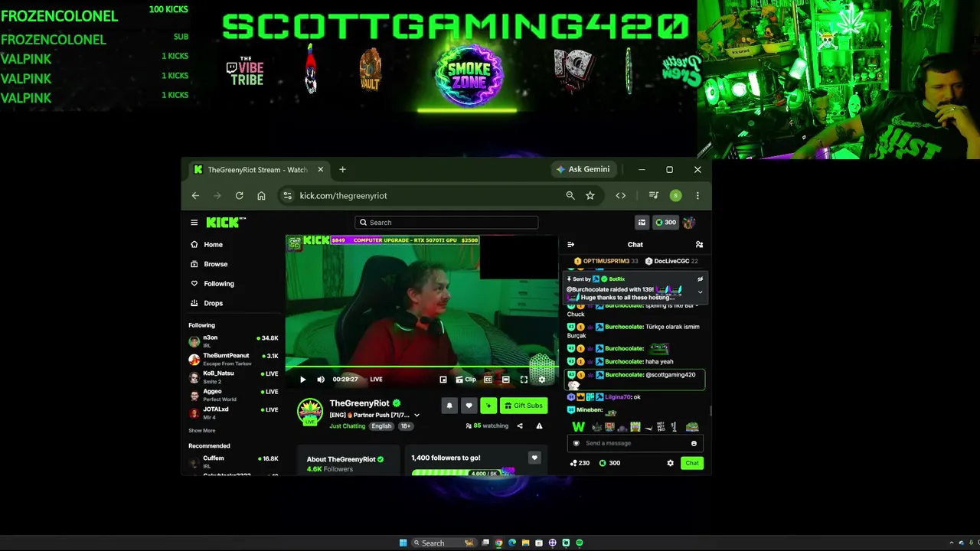
Task: Open the chat users list icon
Action: 699,245
